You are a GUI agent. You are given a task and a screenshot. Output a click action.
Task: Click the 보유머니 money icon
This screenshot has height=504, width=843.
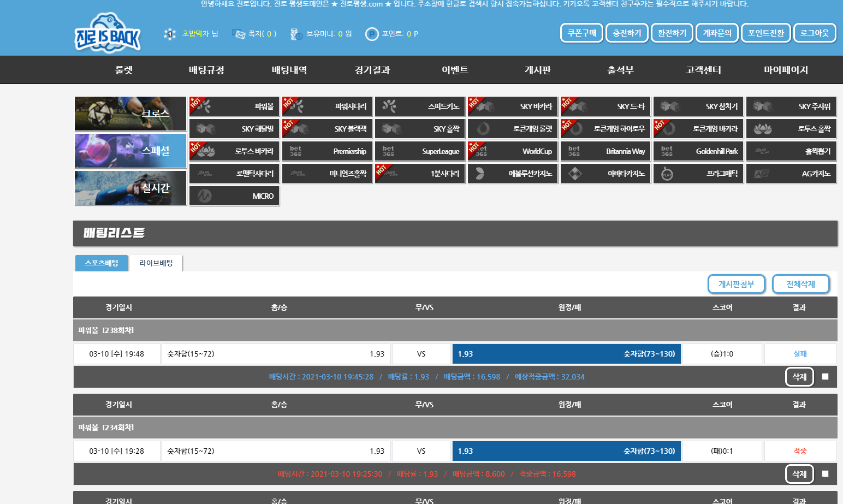click(296, 34)
